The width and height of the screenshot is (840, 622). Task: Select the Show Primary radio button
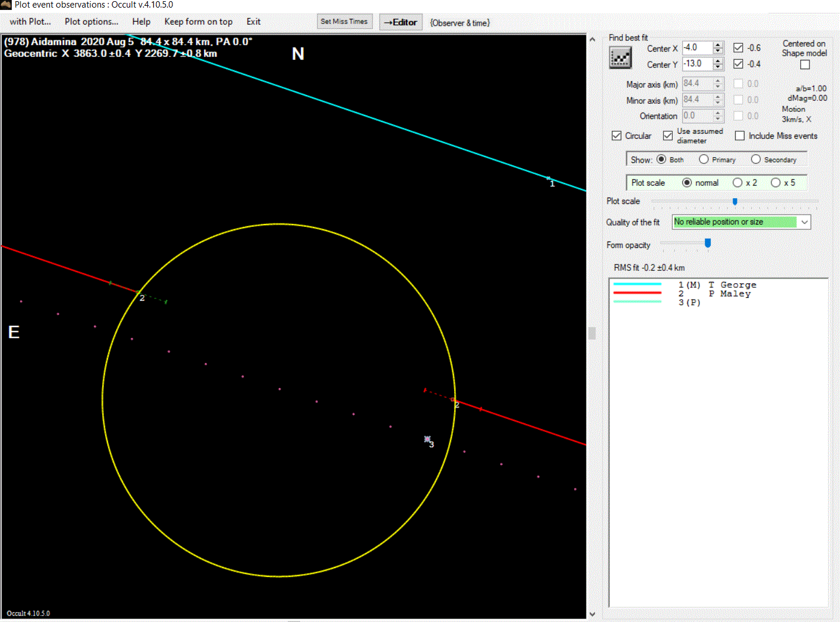tap(704, 159)
